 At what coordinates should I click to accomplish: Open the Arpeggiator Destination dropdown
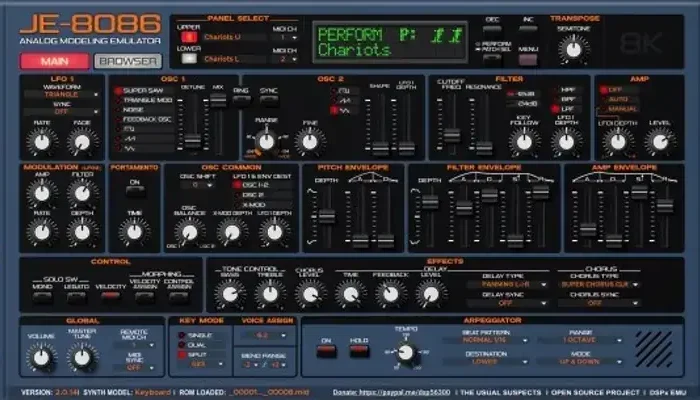click(485, 362)
